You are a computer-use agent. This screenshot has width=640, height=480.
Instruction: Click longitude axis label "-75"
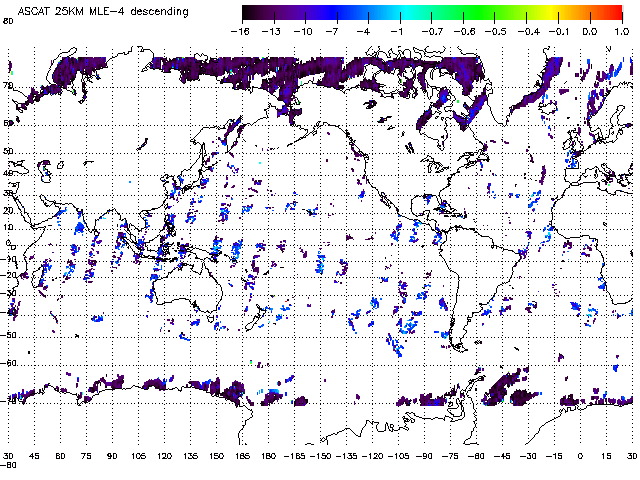click(450, 456)
